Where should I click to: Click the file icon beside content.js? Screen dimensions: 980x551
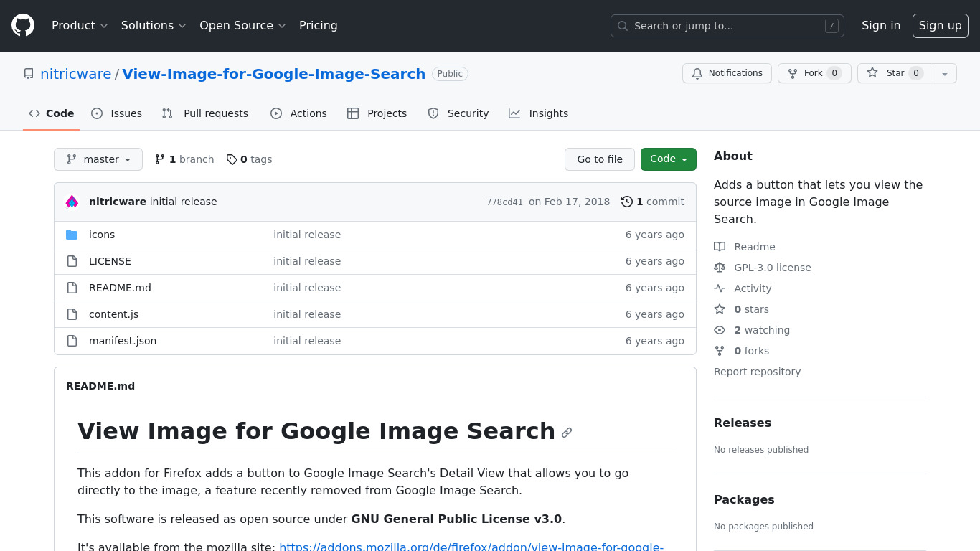[x=72, y=314]
